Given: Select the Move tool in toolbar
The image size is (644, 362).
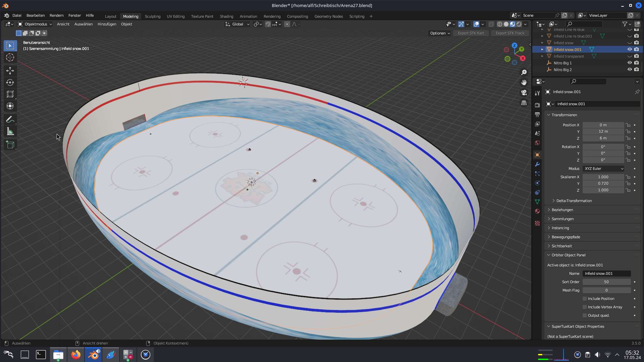Looking at the screenshot, I should [x=10, y=71].
